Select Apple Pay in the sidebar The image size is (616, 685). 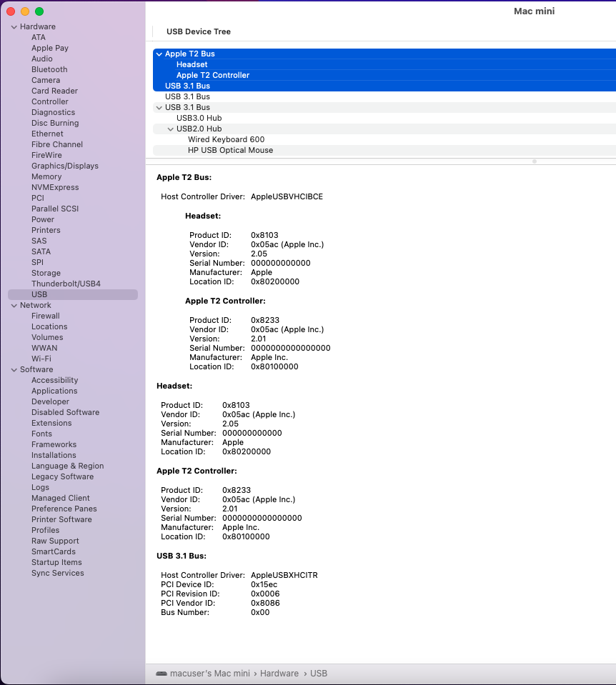tap(50, 48)
